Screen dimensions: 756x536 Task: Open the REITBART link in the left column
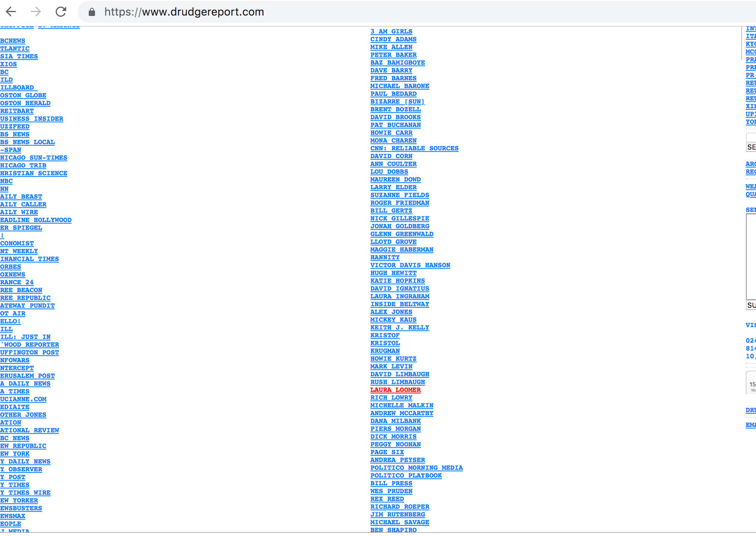tap(17, 111)
